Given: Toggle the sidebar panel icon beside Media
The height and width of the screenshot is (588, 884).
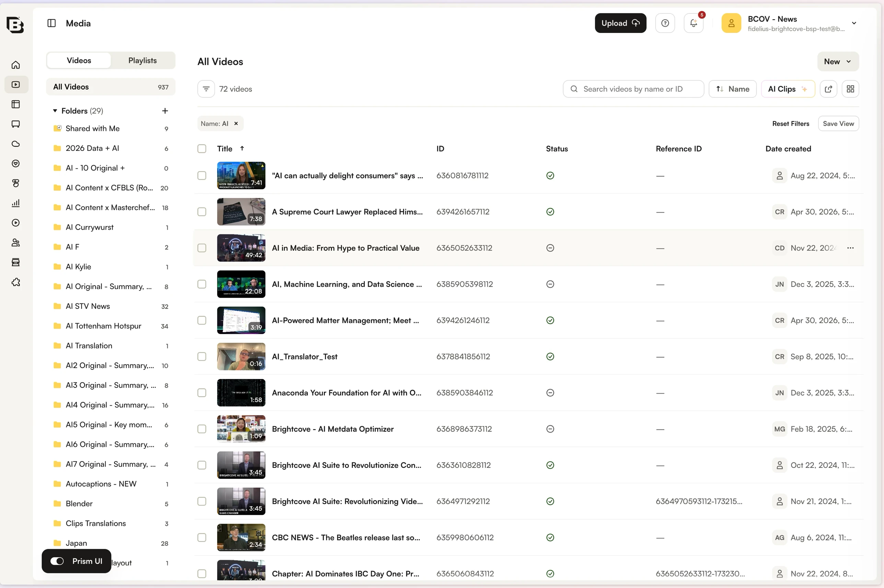Looking at the screenshot, I should [52, 23].
